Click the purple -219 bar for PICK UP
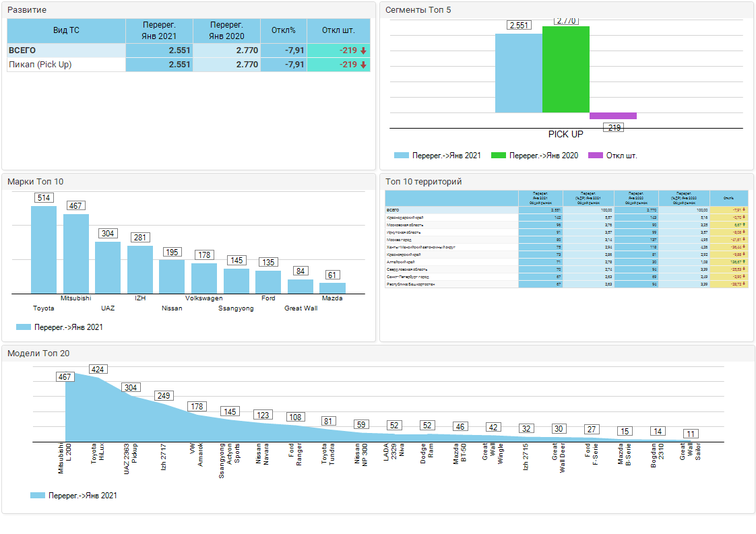Image resolution: width=756 pixels, height=534 pixels. (612, 116)
